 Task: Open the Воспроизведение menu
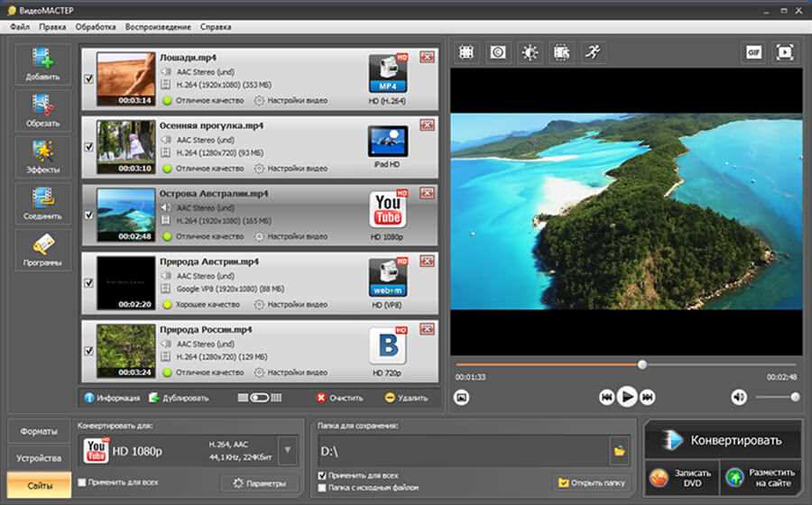158,27
